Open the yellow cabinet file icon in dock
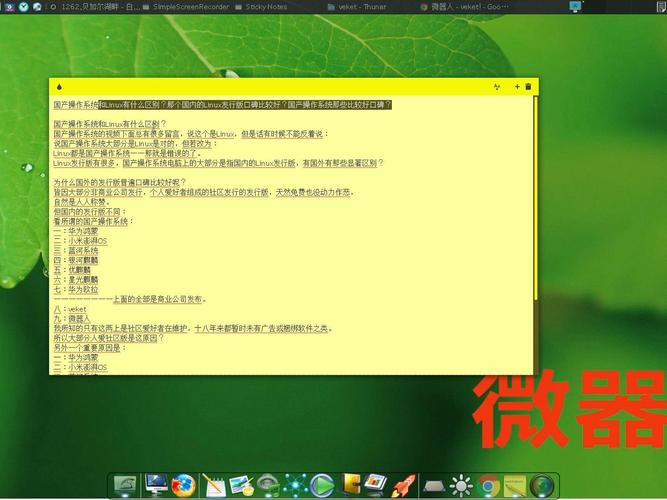Viewport: 667px width, 500px height. pos(352,485)
